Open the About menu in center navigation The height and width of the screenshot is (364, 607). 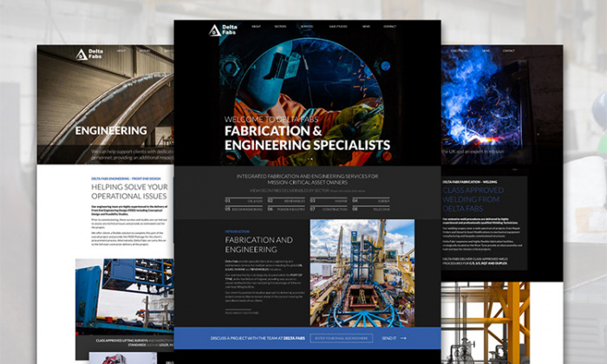256,27
